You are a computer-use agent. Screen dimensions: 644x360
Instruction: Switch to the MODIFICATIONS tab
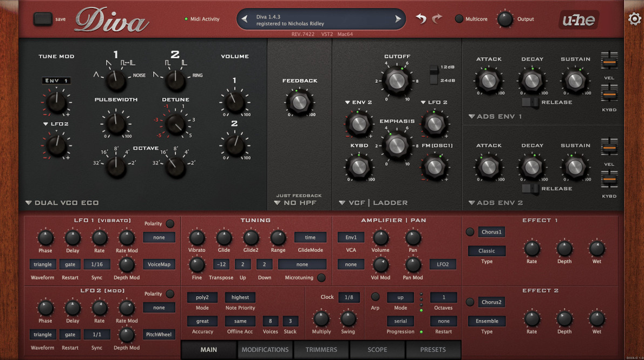(x=265, y=350)
